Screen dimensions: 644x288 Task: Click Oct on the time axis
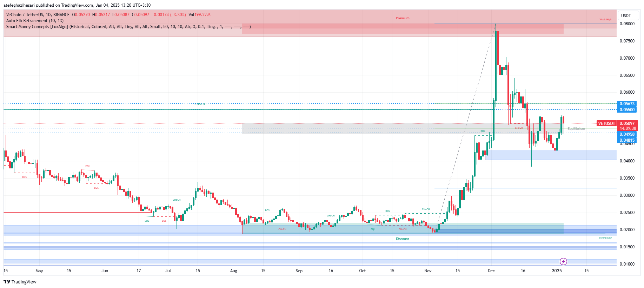363,271
